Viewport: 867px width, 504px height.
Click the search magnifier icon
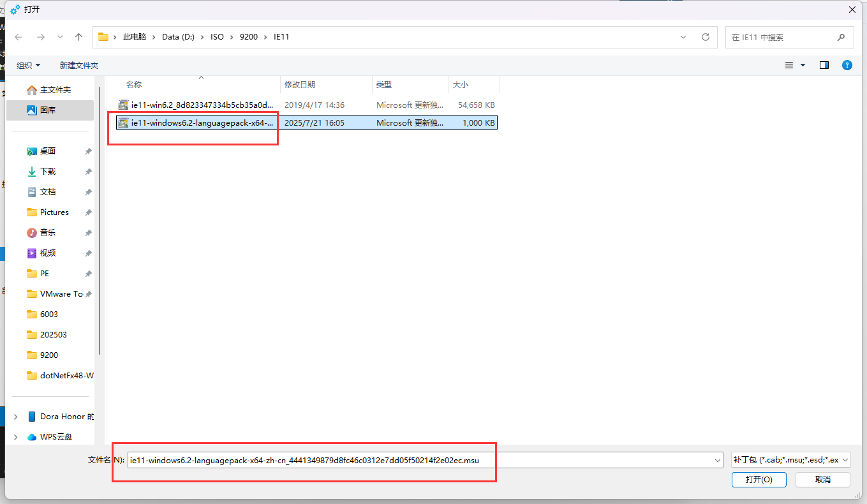[x=841, y=37]
